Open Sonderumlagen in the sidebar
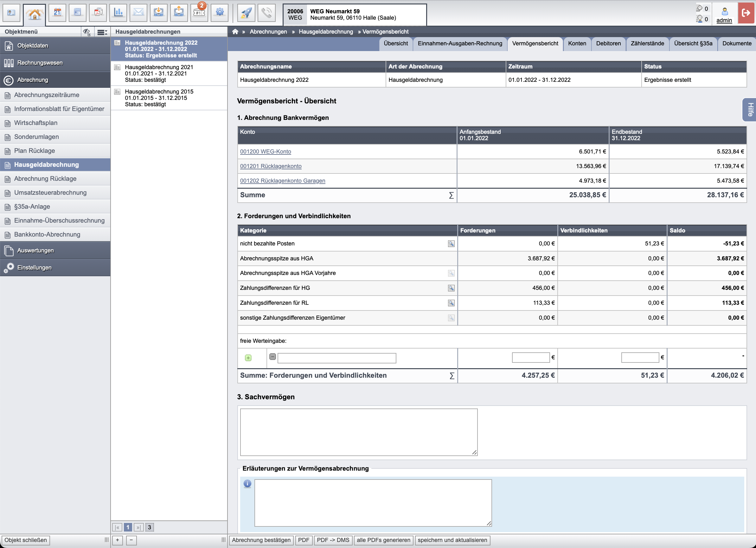 [x=55, y=137]
